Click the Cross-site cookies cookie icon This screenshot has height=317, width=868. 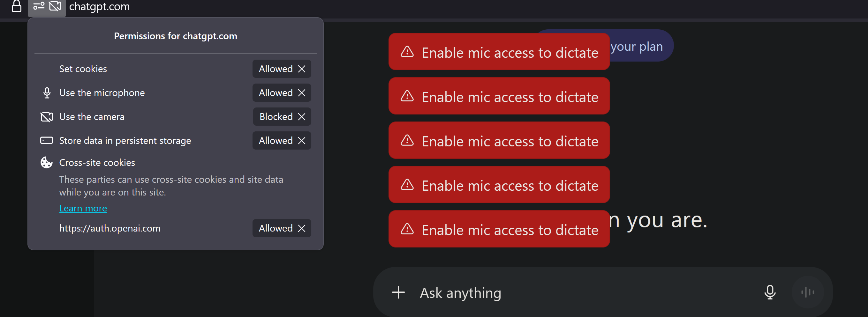[47, 163]
